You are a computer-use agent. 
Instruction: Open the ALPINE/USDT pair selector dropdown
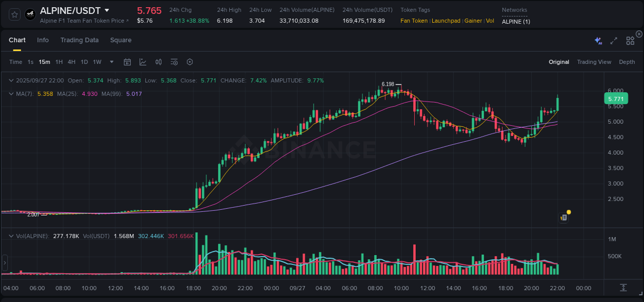coord(107,10)
